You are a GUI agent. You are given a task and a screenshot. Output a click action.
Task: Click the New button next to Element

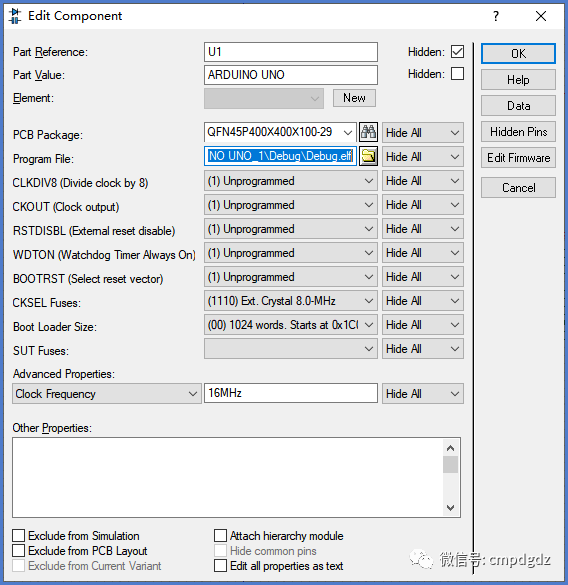click(x=354, y=98)
